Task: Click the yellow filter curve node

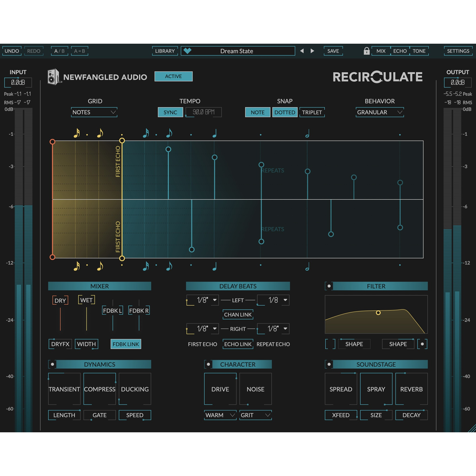Action: 378,312
